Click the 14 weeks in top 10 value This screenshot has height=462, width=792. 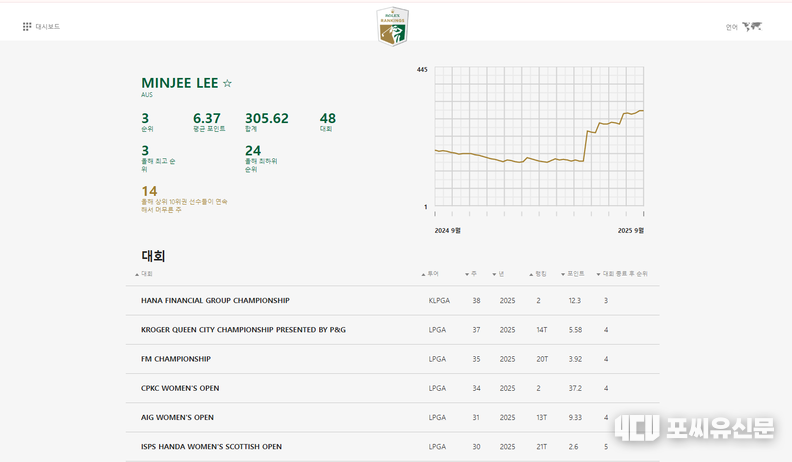tap(149, 191)
